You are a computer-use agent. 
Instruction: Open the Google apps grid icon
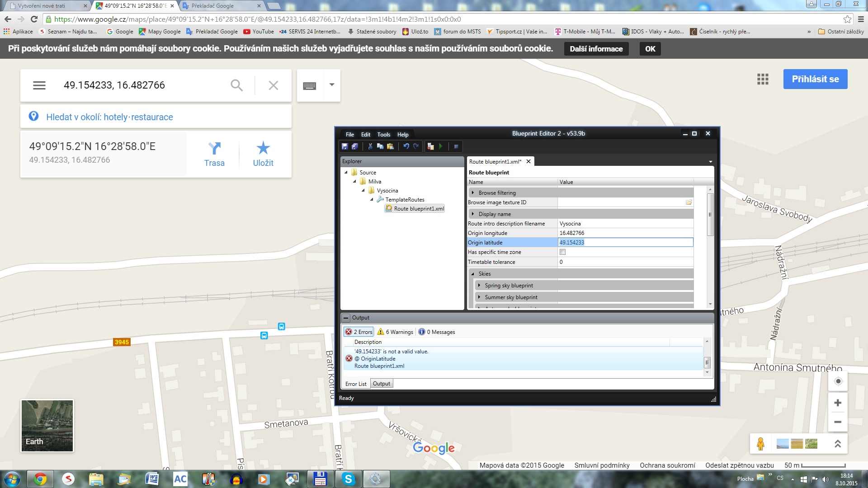coord(763,80)
